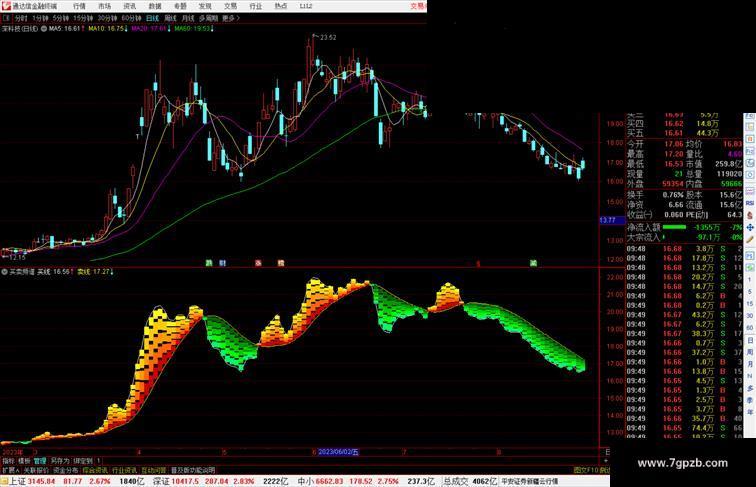Image resolution: width=756 pixels, height=487 pixels.
Task: Open the 行业 menu
Action: click(256, 6)
